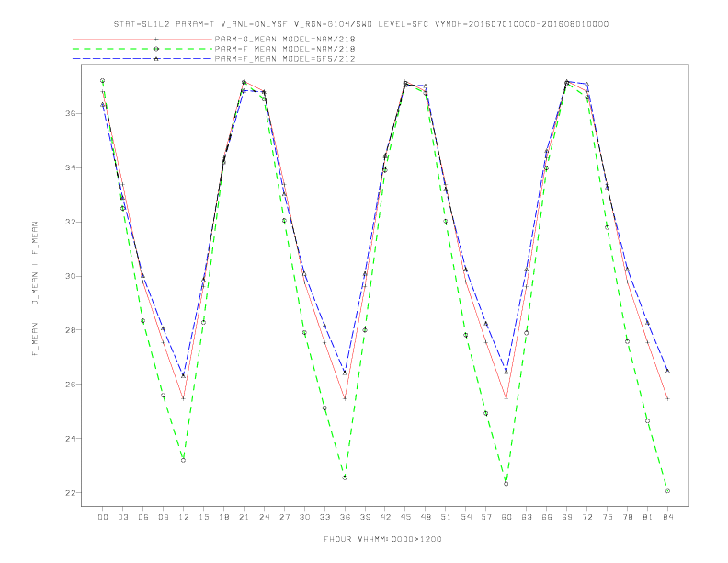Click x-axis tick label 21
This screenshot has height=563, width=728.
(x=244, y=517)
